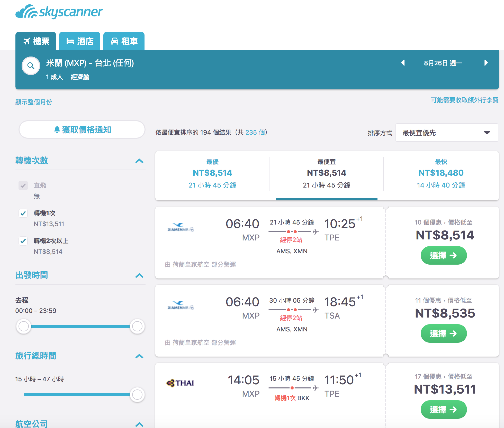Click the departure time slider right handle
The height and width of the screenshot is (428, 504).
(x=137, y=327)
